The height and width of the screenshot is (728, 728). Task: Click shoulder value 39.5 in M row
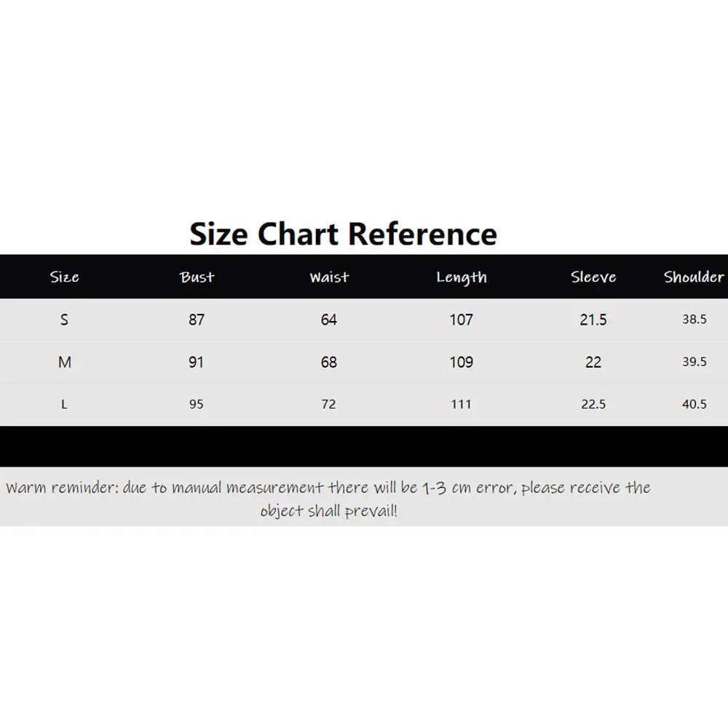click(x=694, y=362)
